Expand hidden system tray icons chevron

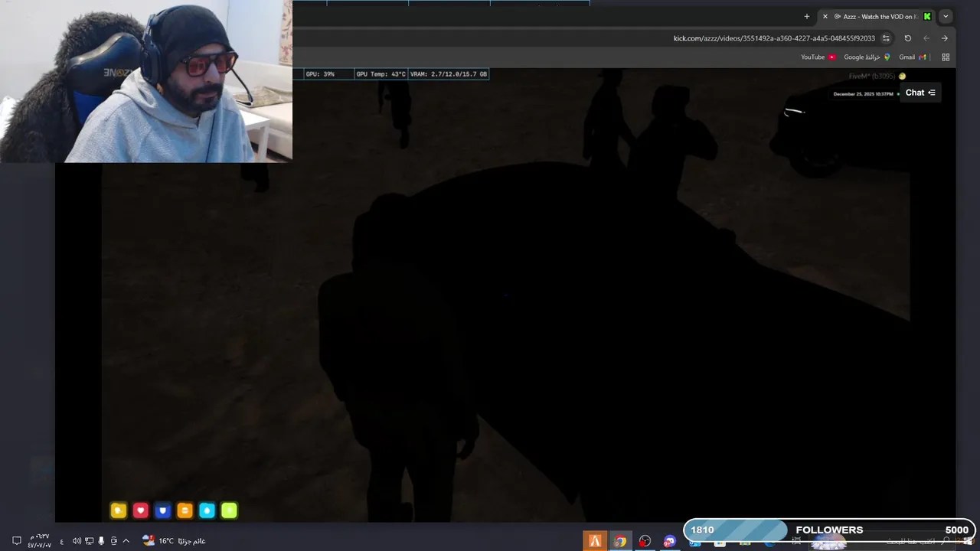tap(126, 541)
